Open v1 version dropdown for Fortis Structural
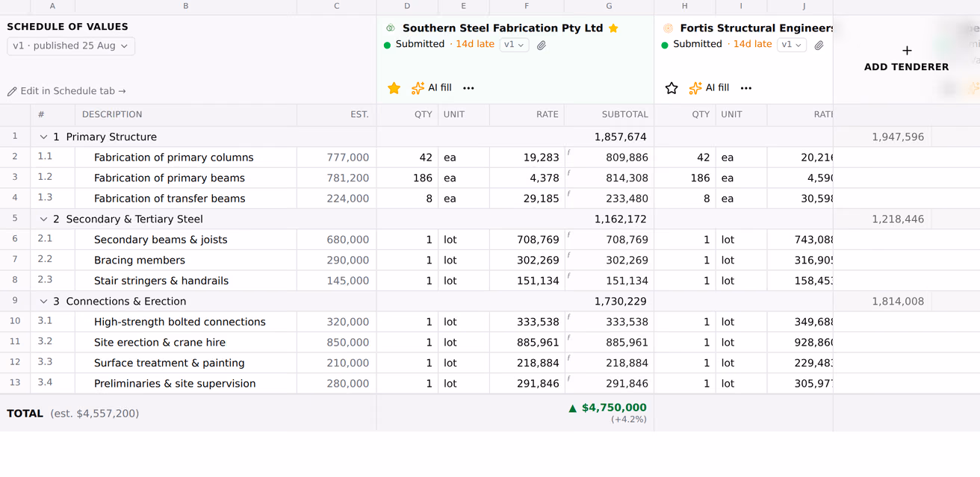980x477 pixels. click(x=792, y=45)
